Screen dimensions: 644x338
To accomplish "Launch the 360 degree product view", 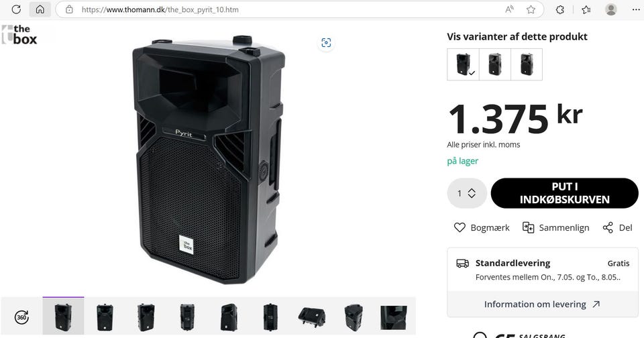I will coord(21,317).
